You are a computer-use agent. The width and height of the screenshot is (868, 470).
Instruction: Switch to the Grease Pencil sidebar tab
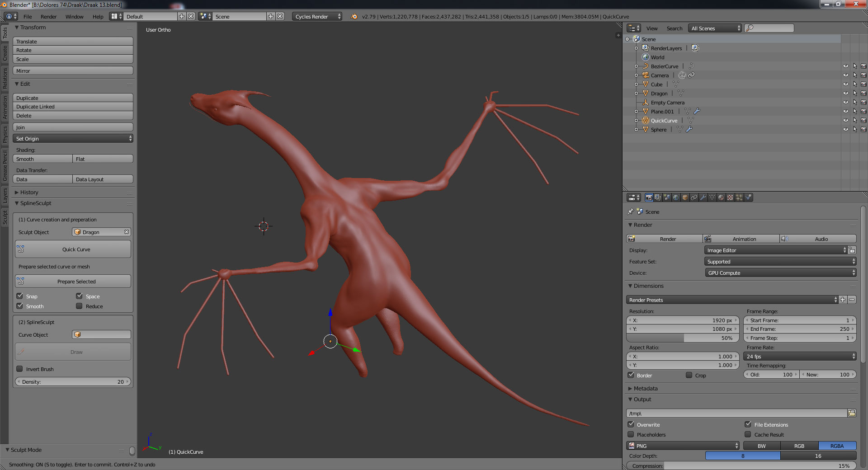coord(5,166)
